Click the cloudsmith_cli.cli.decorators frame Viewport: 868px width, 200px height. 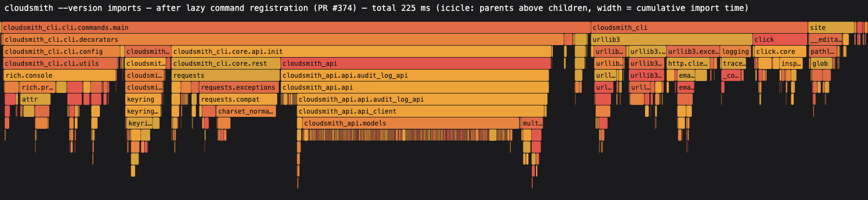click(283, 40)
